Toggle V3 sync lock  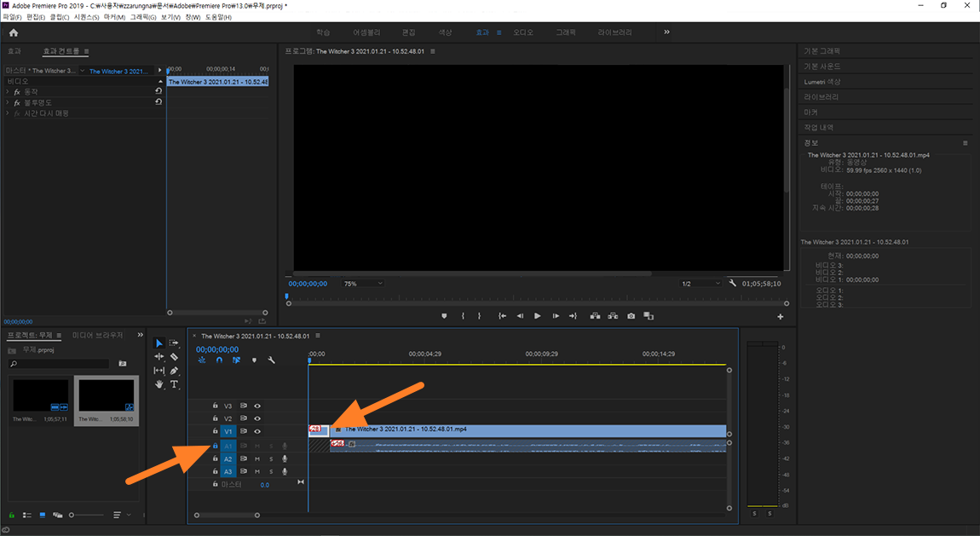coord(243,406)
